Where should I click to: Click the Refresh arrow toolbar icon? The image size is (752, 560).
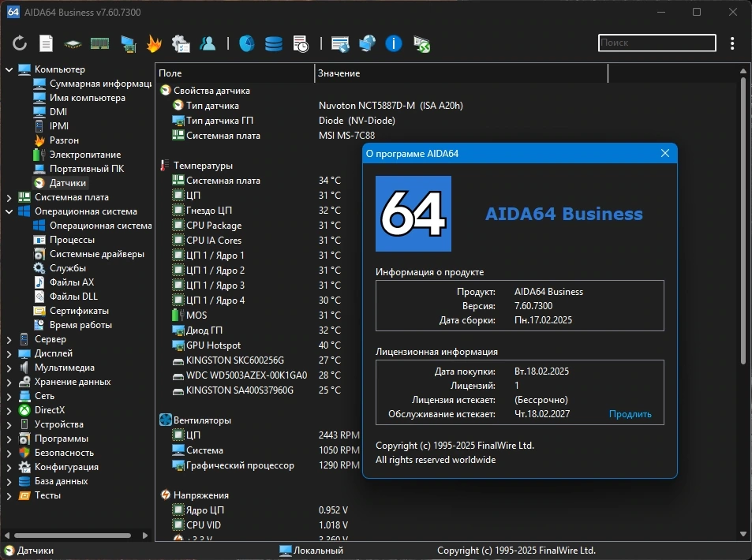(x=20, y=43)
